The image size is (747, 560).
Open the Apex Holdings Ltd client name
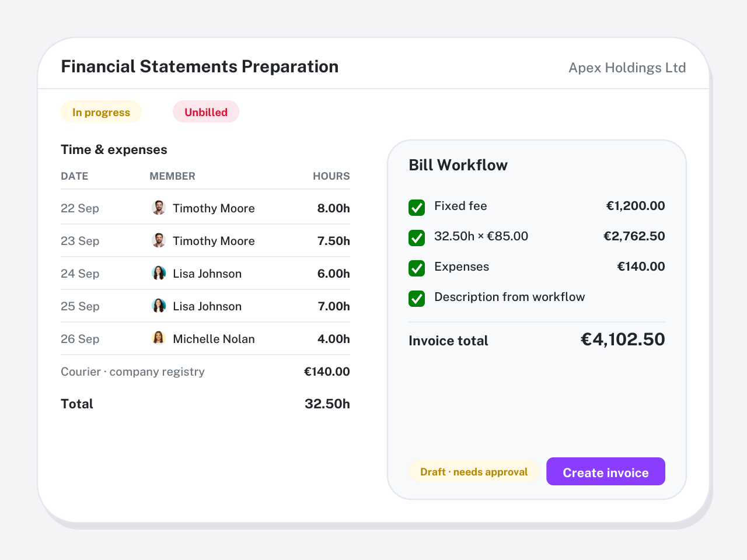point(627,68)
